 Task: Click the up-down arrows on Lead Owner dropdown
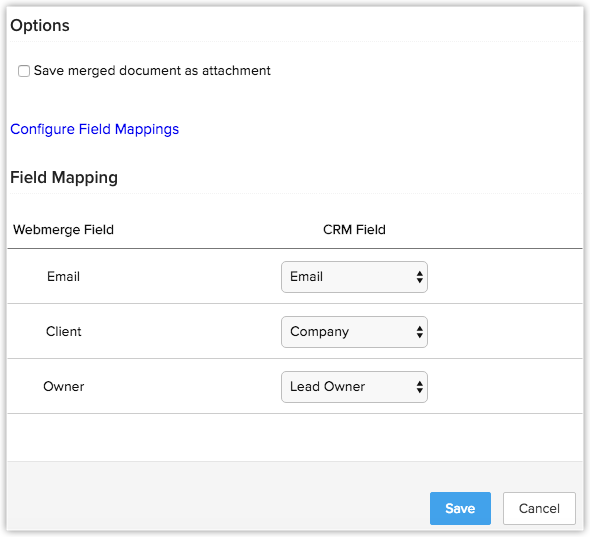[x=420, y=387]
